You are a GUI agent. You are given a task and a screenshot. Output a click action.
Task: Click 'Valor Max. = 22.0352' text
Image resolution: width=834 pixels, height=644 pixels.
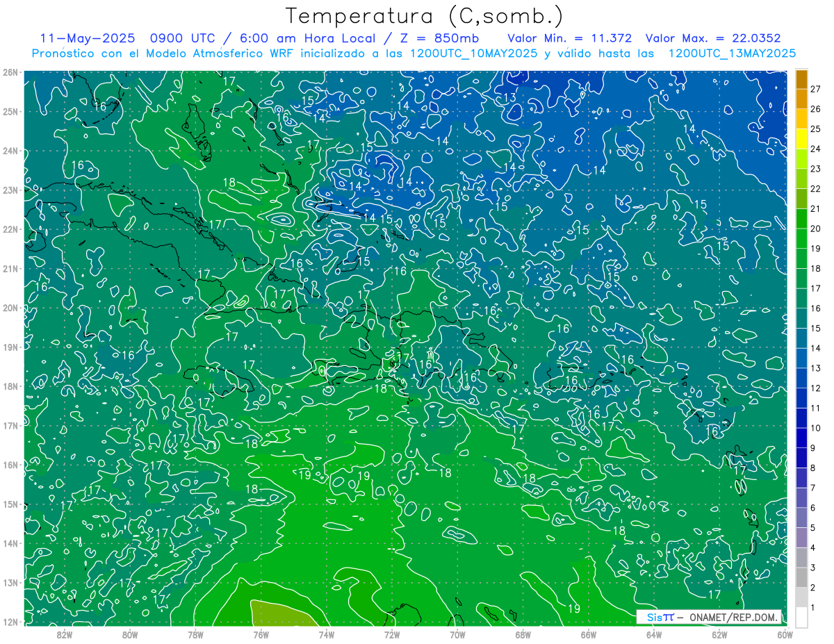click(x=713, y=39)
